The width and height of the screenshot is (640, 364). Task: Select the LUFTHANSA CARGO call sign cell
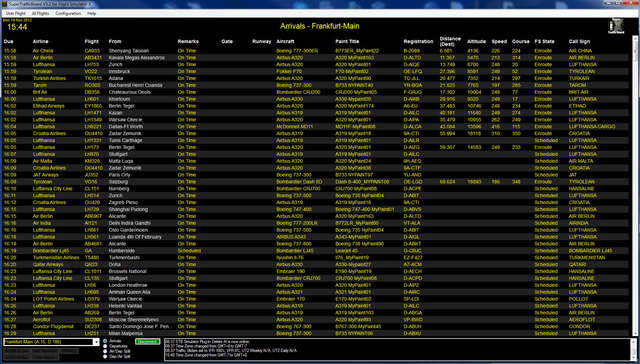[x=592, y=127]
